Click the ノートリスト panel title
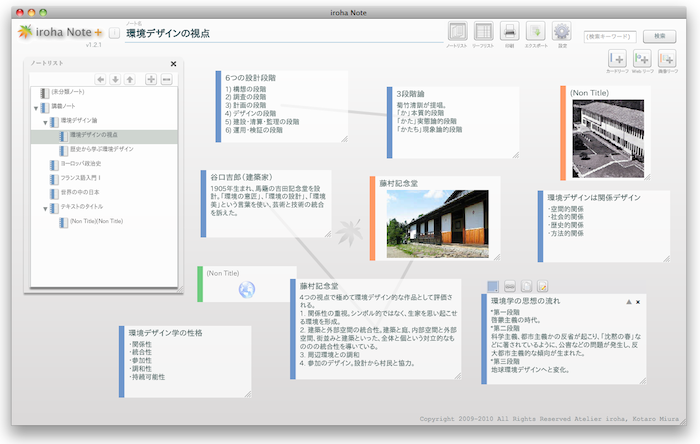 coord(47,63)
